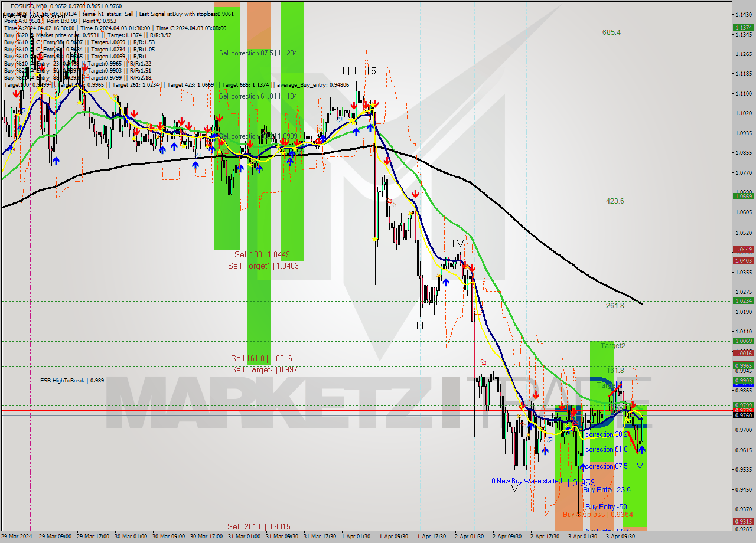Click the 685.4 fib level label
The height and width of the screenshot is (543, 756).
coord(611,32)
